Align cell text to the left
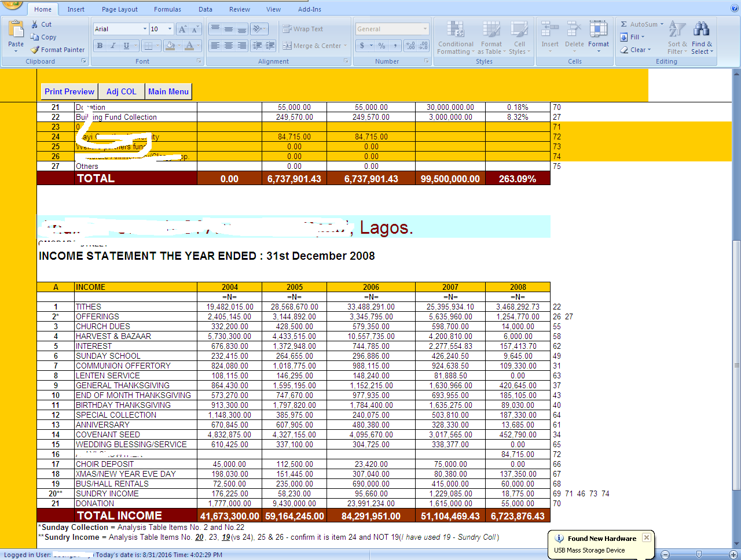Screen dimensions: 741x560 (215, 46)
